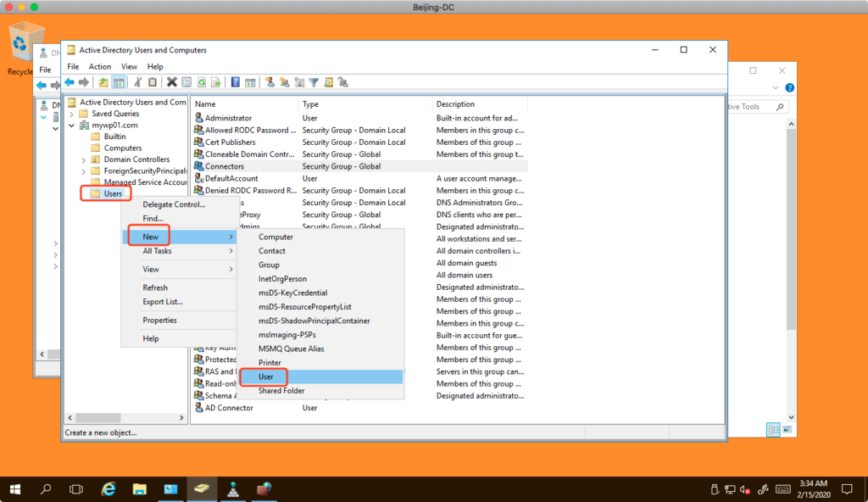
Task: Click the Back arrow toolbar icon
Action: coord(70,82)
